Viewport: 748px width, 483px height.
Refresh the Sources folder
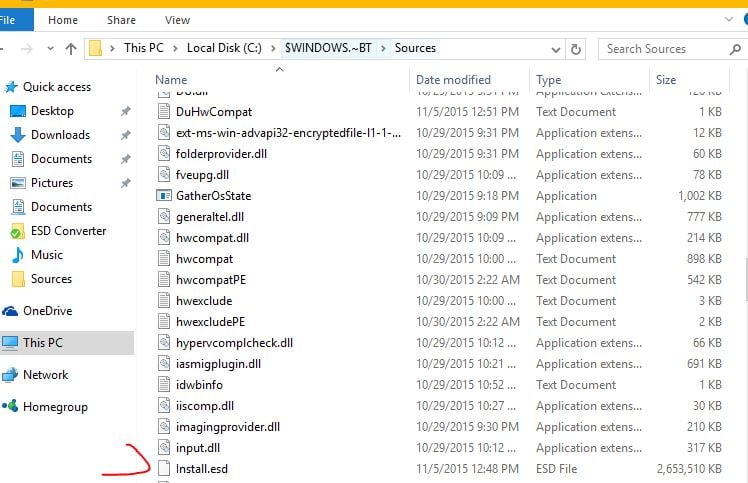point(576,49)
